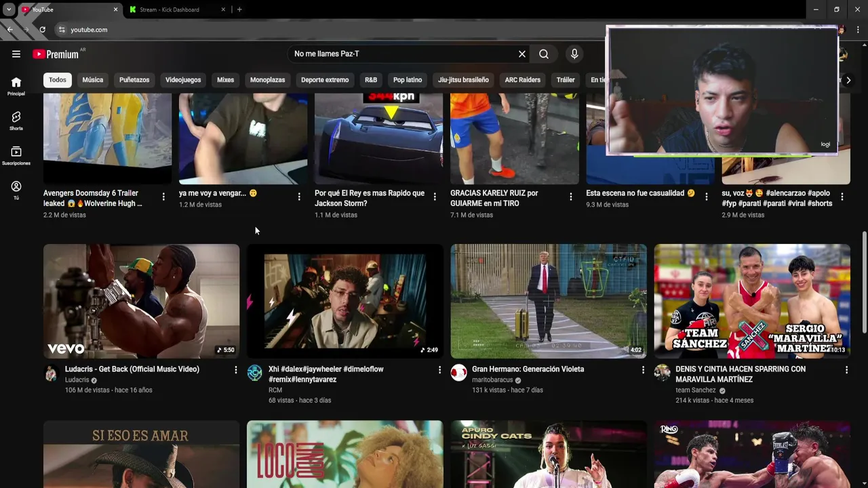The image size is (868, 488).
Task: Open the Tú section in sidebar
Action: (x=16, y=190)
